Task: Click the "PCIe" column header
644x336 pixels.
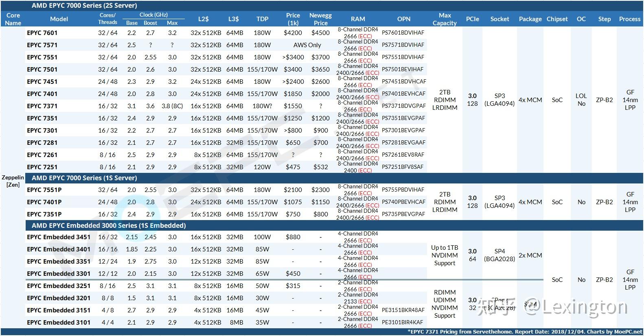Action: point(473,19)
